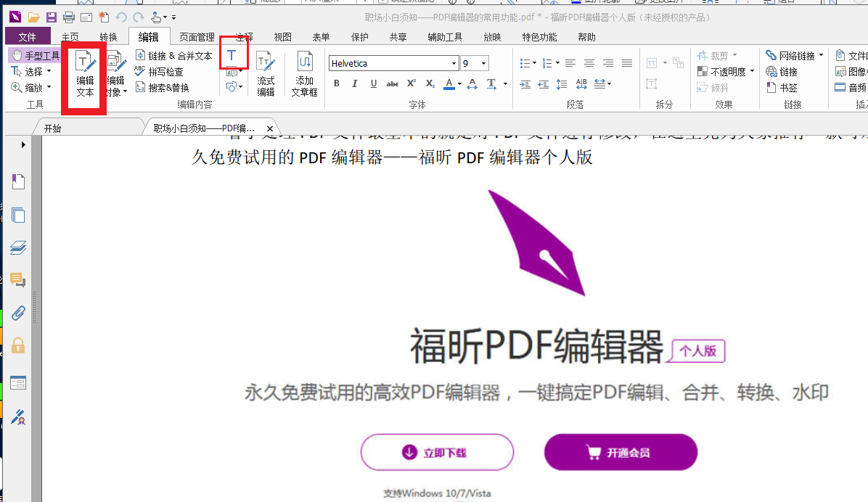This screenshot has width=868, height=502.
Task: Open Search & Replace (搜索&替换)
Action: [162, 88]
